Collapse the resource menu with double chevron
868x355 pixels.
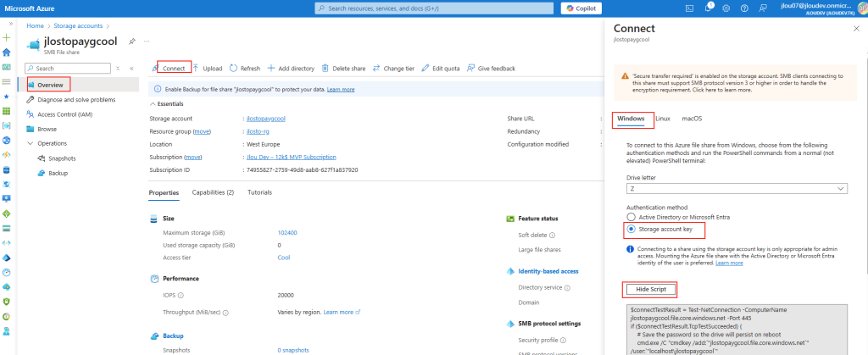click(131, 69)
